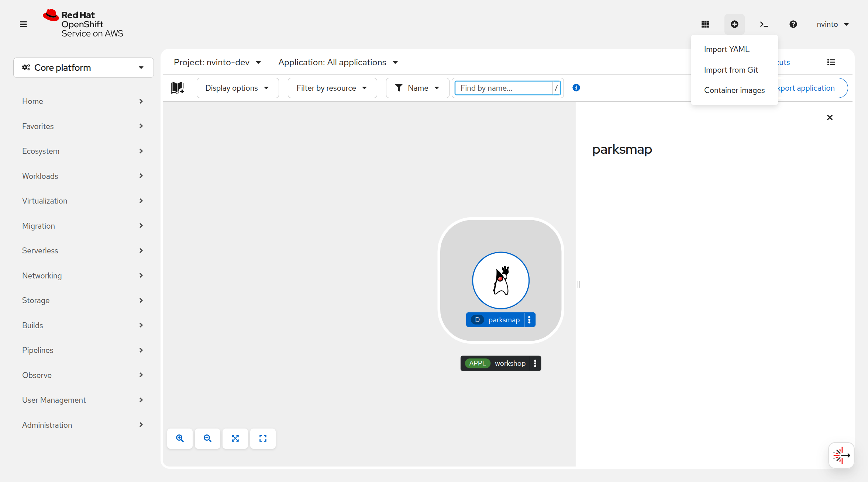
Task: Expand the Favorites navigation section
Action: tap(83, 126)
